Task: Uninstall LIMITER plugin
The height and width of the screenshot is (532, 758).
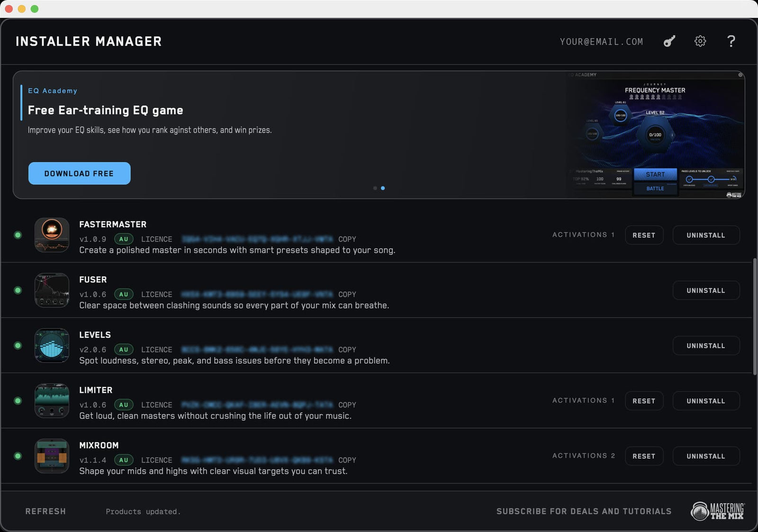Action: [x=706, y=401]
